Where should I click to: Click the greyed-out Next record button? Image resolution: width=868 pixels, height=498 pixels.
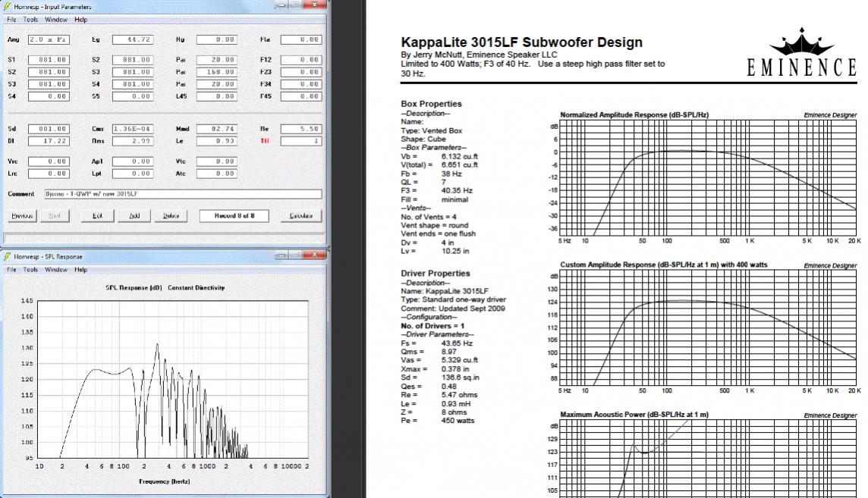54,215
